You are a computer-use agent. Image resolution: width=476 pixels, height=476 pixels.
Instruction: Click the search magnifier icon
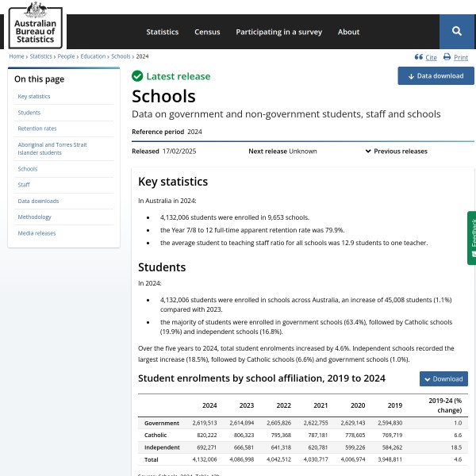point(457,31)
